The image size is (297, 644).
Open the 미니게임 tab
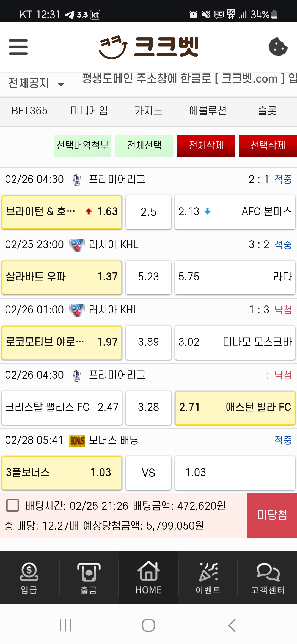(89, 111)
